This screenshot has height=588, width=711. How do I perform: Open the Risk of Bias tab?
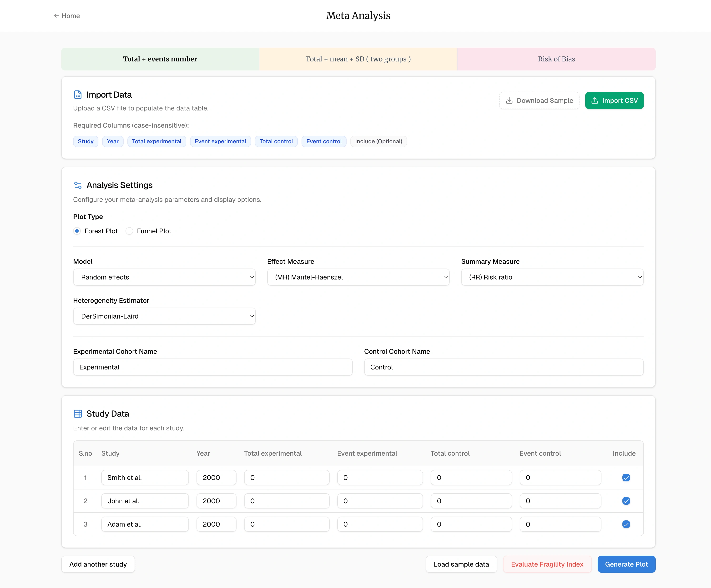(x=556, y=59)
